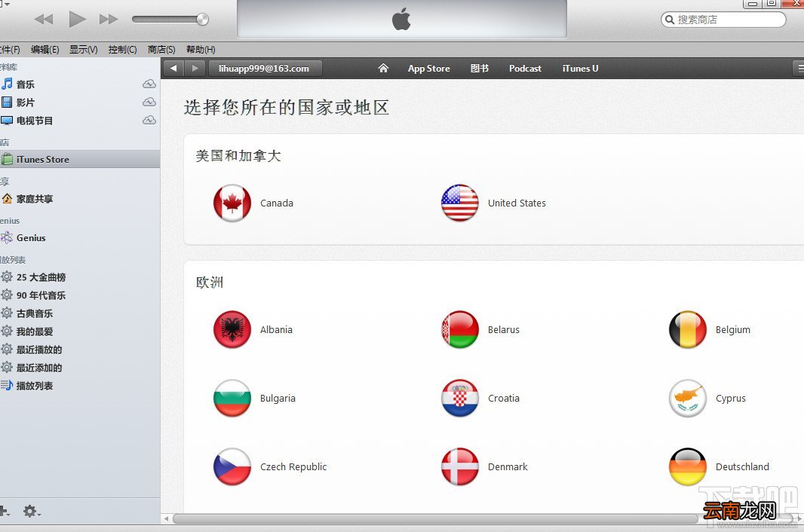This screenshot has height=532, width=804.
Task: Click the Cyprus flag icon
Action: click(x=688, y=398)
